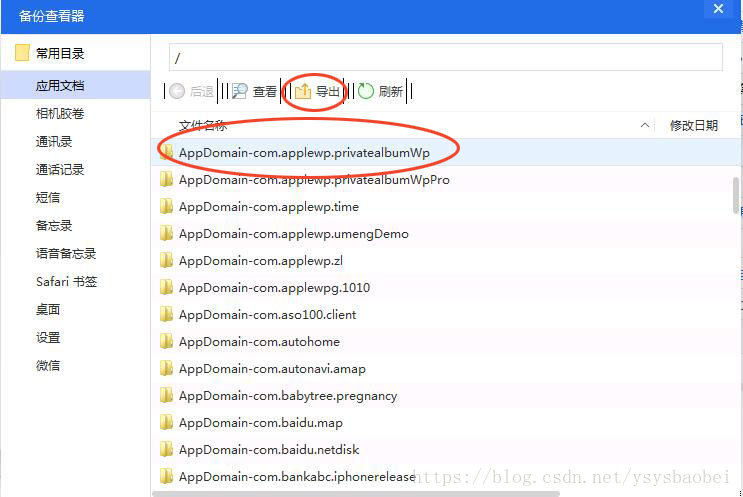Click the 后退 back arrow icon
The image size is (743, 497).
pyautogui.click(x=177, y=91)
